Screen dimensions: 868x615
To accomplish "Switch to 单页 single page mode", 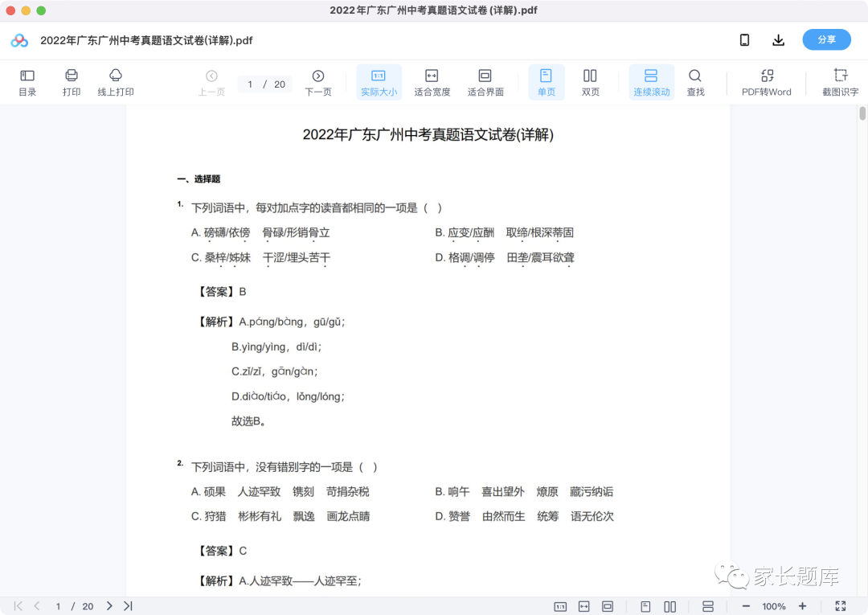I will [547, 83].
